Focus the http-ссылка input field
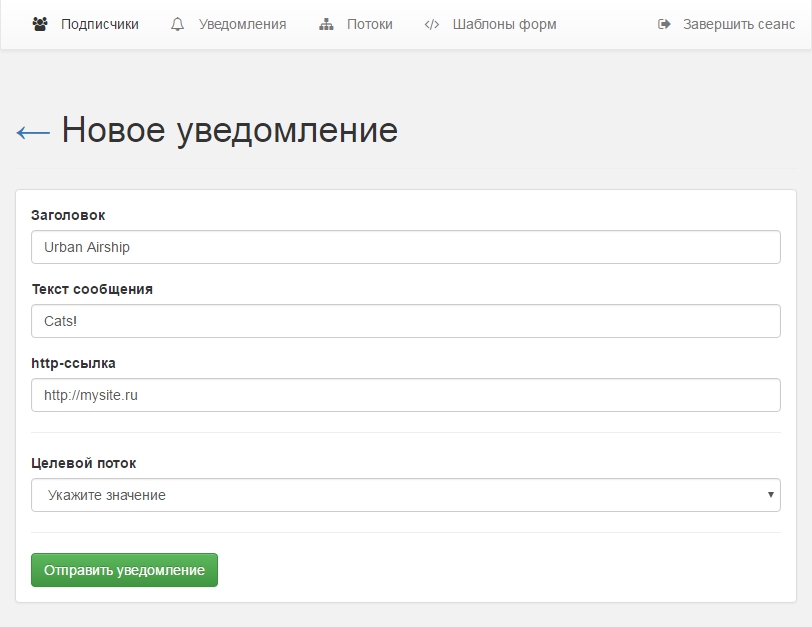The image size is (812, 627). (x=406, y=395)
